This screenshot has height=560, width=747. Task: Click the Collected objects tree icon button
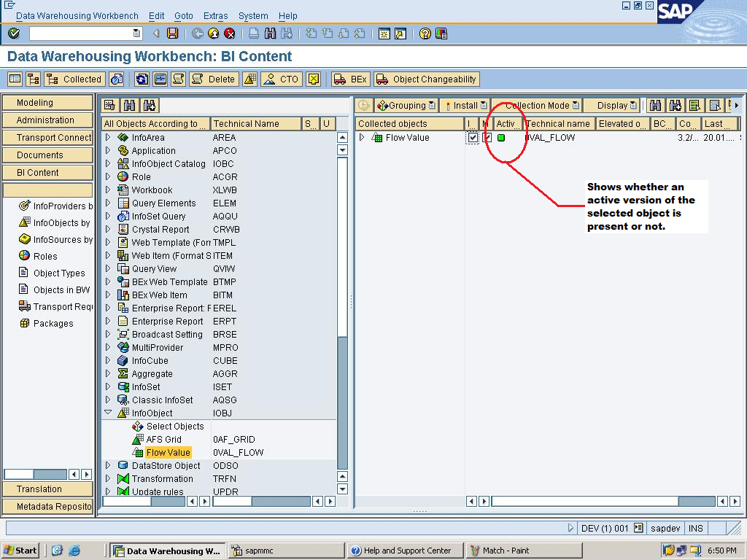pyautogui.click(x=74, y=79)
